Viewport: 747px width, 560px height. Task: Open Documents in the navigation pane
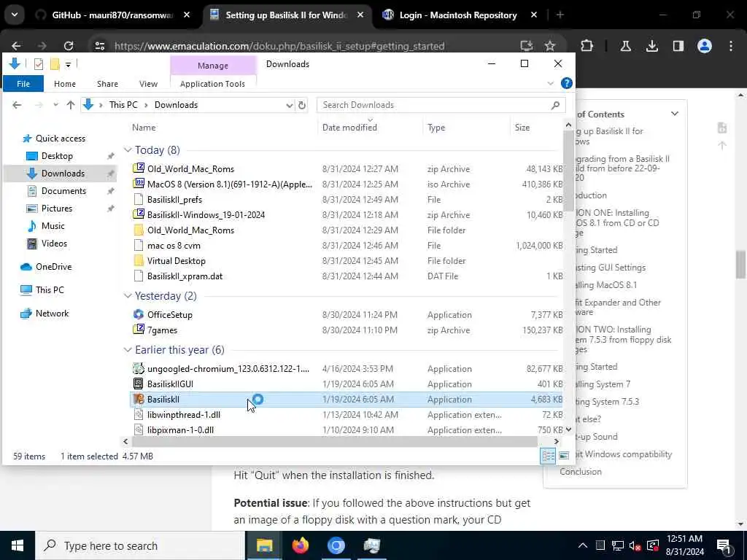click(x=63, y=191)
